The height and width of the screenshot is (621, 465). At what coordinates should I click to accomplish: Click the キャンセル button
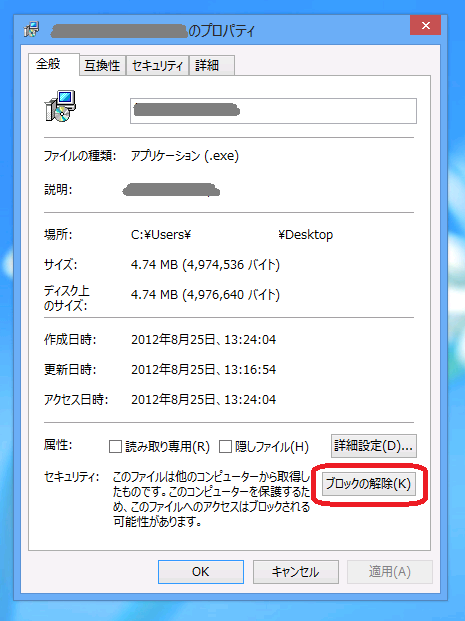point(295,572)
